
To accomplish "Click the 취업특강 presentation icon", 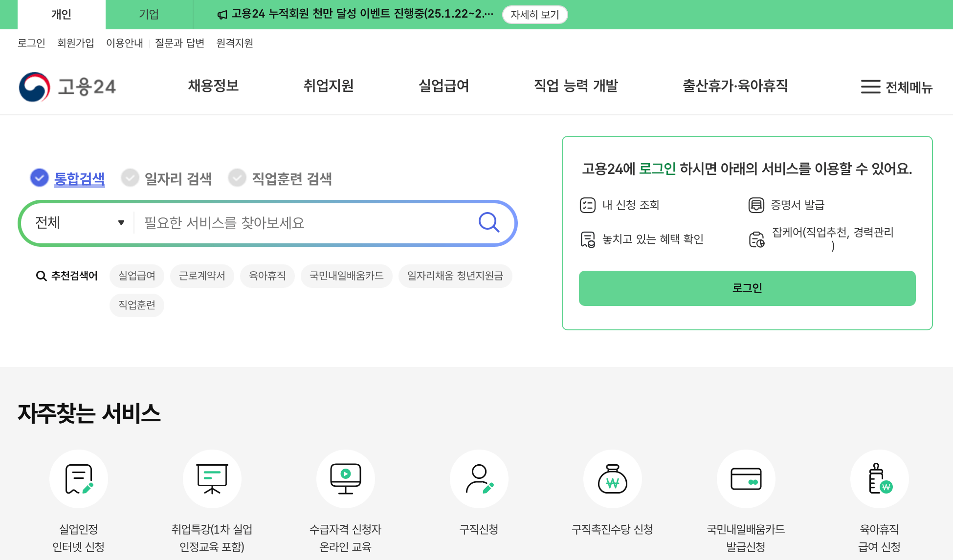I will click(x=212, y=478).
